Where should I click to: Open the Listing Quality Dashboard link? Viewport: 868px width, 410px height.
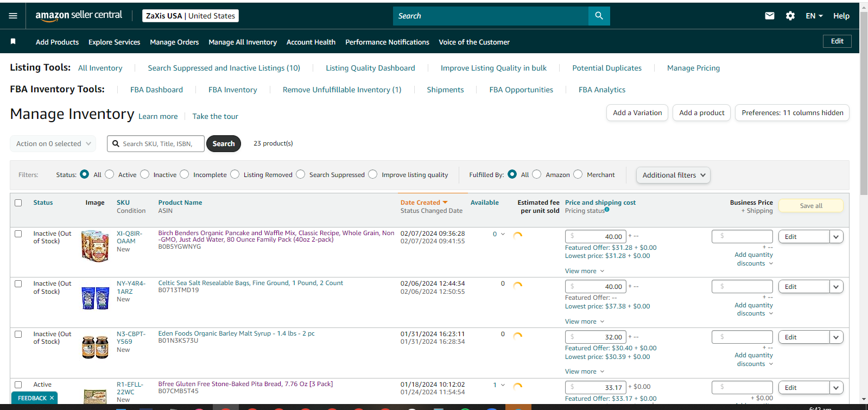370,68
